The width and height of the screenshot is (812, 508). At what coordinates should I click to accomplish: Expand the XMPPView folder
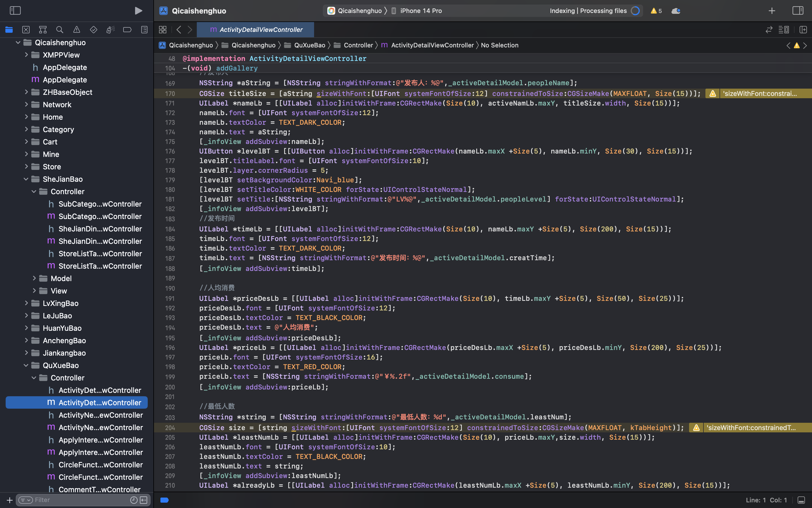(x=26, y=55)
